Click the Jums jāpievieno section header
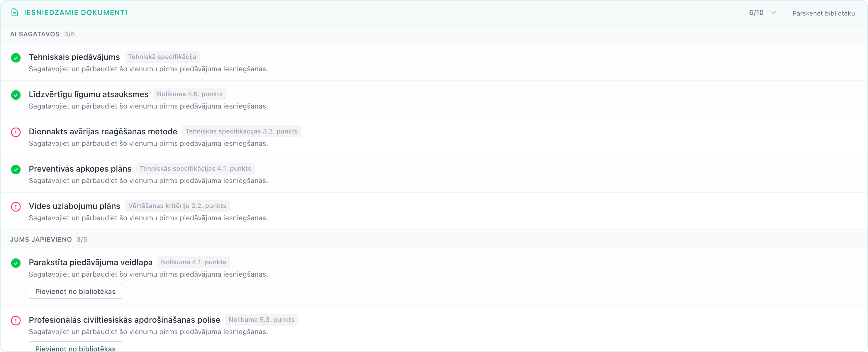Image resolution: width=868 pixels, height=352 pixels. 48,239
